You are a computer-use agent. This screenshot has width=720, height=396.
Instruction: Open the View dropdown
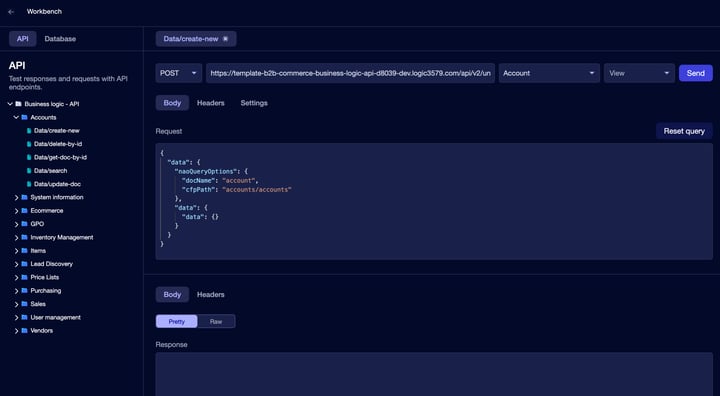pos(639,73)
